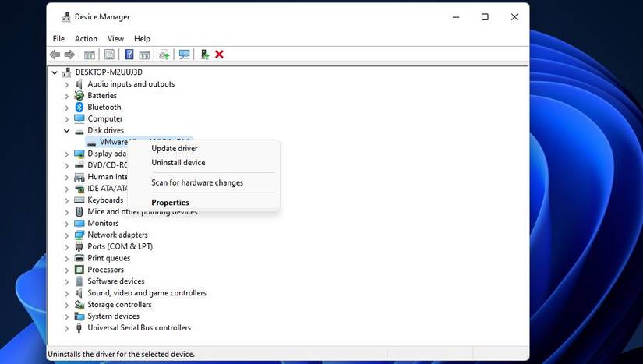This screenshot has height=364, width=643.
Task: Expand the Audio inputs and outputs chevron
Action: [x=67, y=84]
